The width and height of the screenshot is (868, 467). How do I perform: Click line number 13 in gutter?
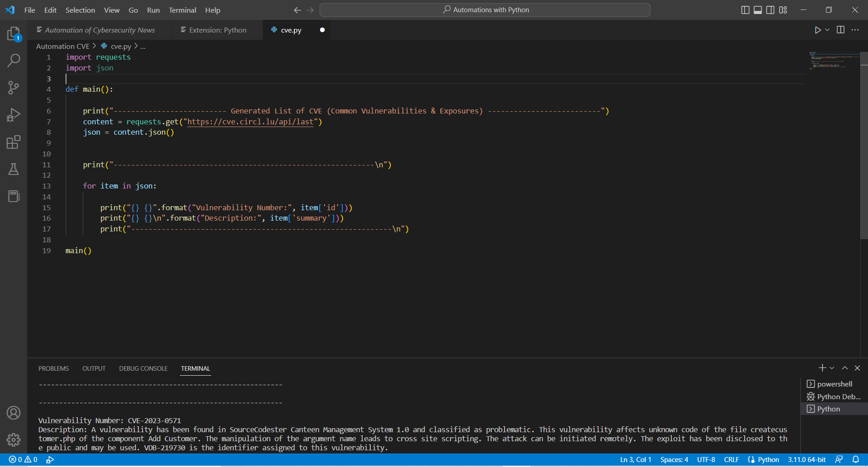click(x=47, y=186)
